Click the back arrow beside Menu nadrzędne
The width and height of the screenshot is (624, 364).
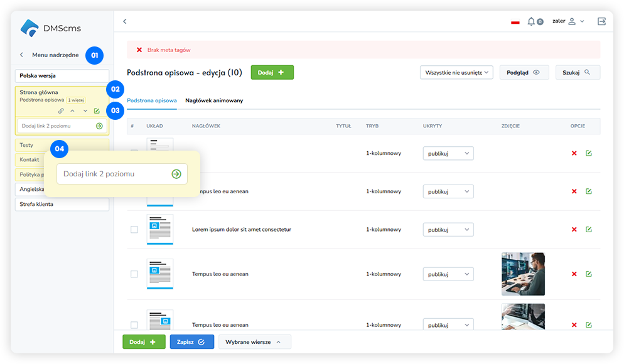pyautogui.click(x=22, y=55)
